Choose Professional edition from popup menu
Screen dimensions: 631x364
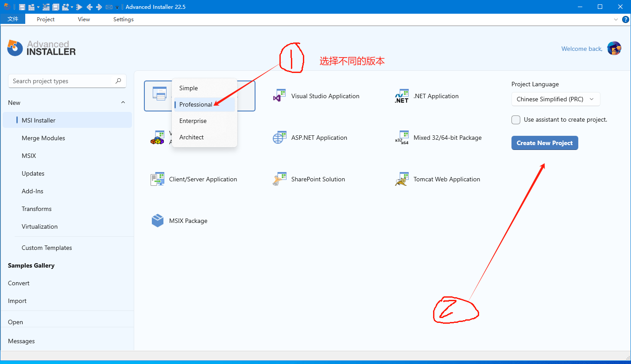(205, 104)
